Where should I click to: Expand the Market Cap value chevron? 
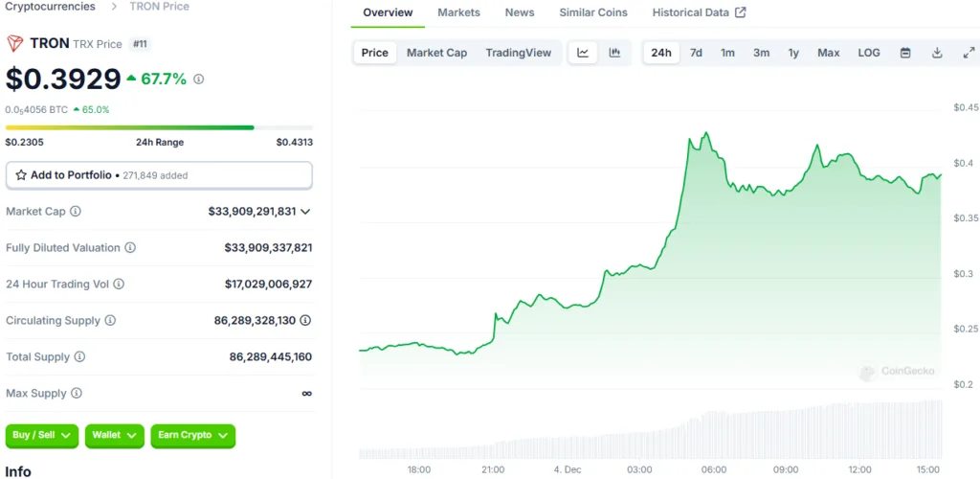point(305,212)
